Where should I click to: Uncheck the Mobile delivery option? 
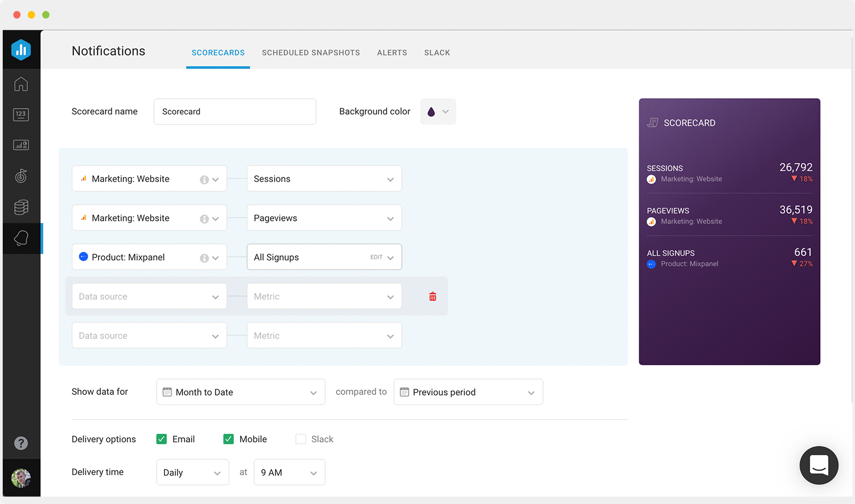point(229,439)
